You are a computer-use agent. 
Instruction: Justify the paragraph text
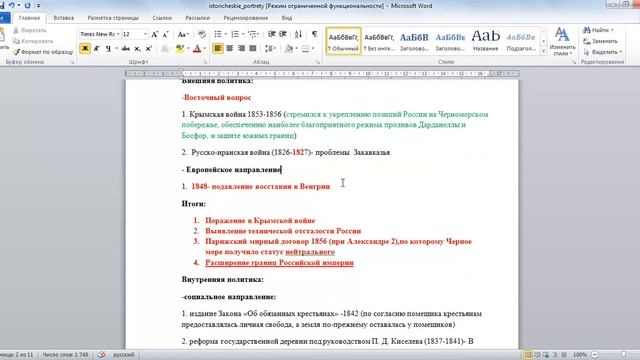(253, 49)
